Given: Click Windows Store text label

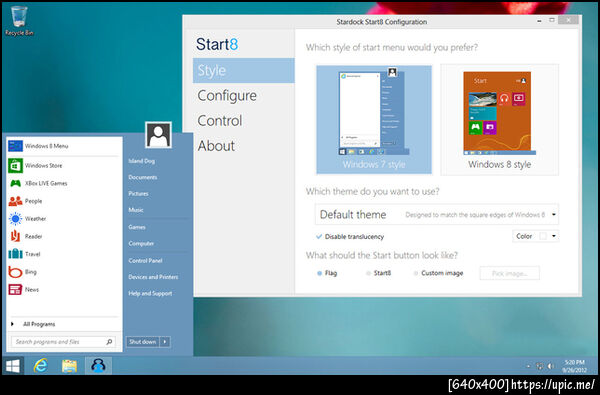Looking at the screenshot, I should [x=43, y=166].
